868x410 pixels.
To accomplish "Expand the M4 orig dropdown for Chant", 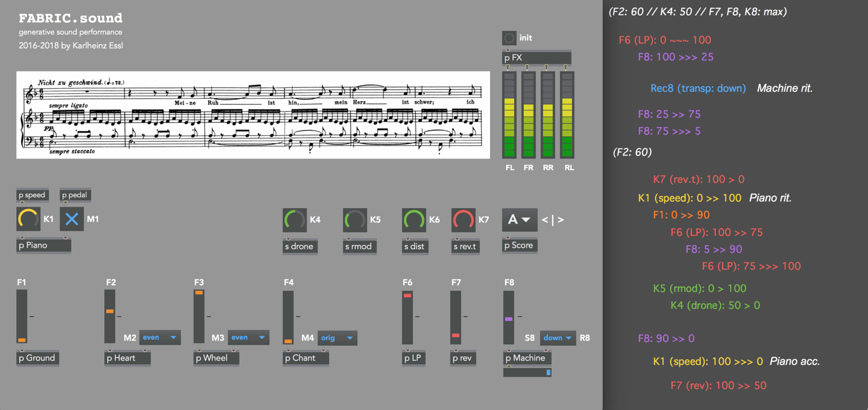I will [337, 338].
